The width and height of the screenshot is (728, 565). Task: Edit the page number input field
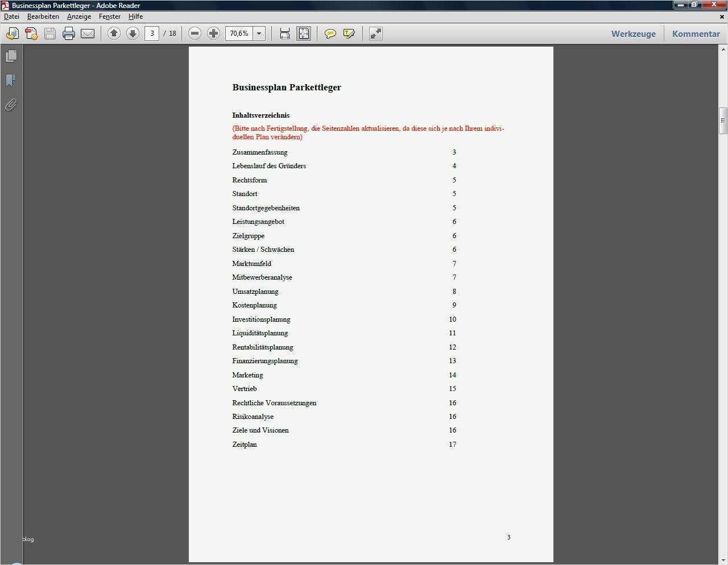click(x=152, y=33)
